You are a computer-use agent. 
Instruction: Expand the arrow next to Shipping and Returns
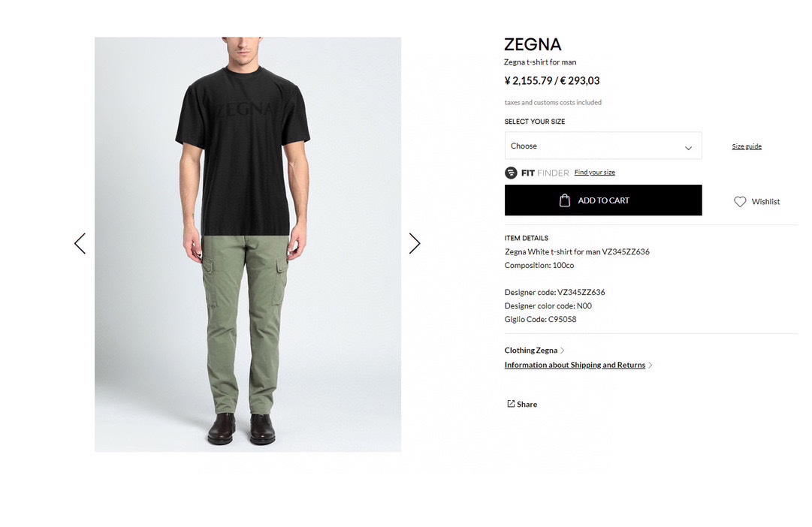tap(651, 365)
